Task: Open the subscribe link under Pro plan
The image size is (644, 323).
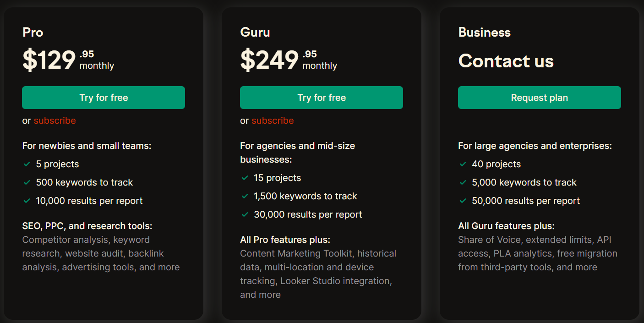Action: [55, 120]
